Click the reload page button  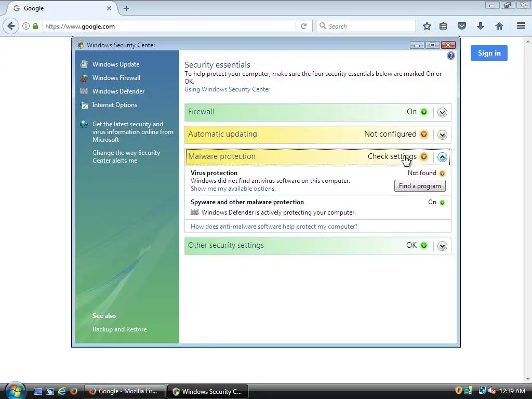(x=303, y=26)
